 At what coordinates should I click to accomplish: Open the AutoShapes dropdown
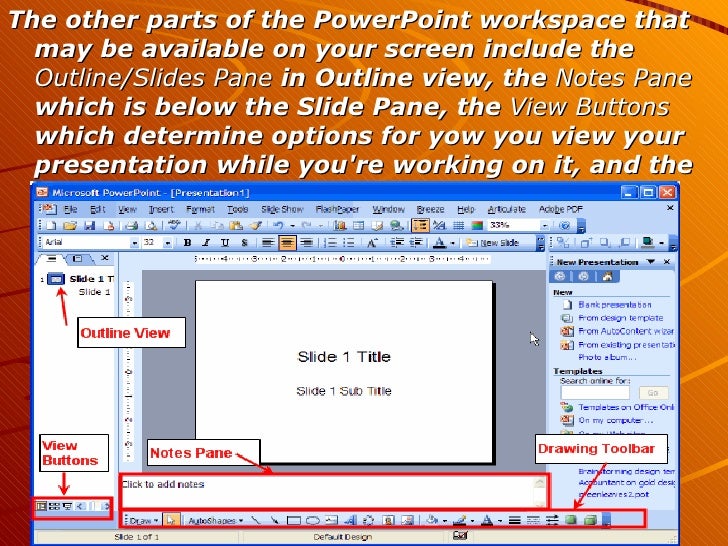[216, 520]
